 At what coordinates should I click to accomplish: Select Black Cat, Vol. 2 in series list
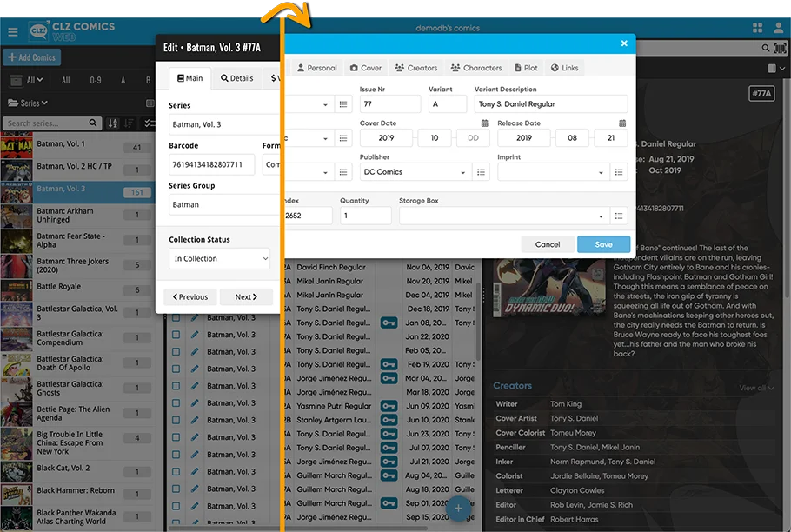(77, 472)
